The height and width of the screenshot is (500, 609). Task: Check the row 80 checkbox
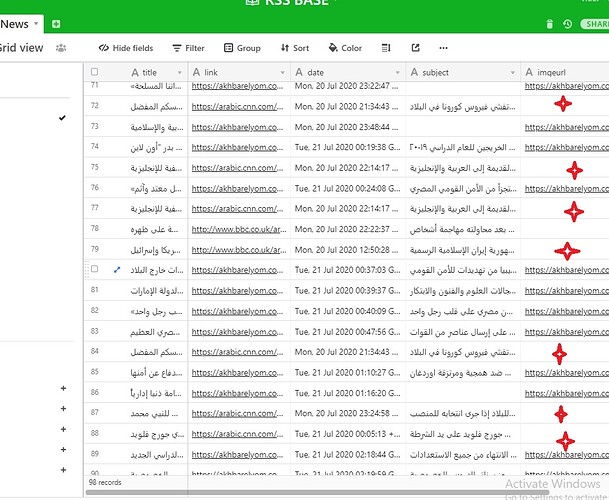click(x=94, y=269)
